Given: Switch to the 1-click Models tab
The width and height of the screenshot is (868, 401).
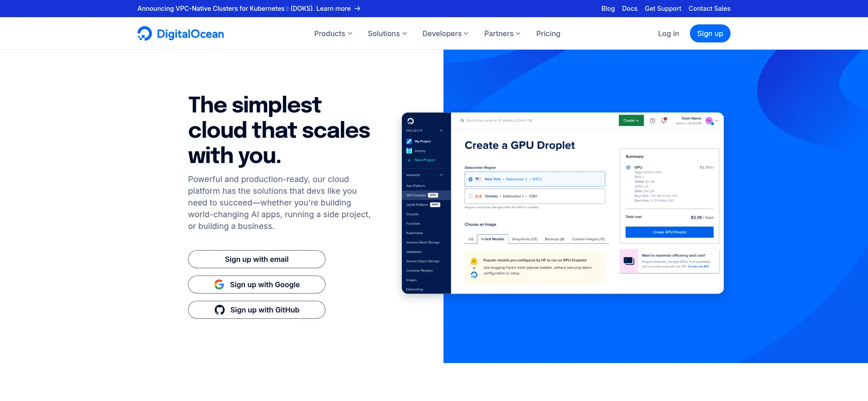Looking at the screenshot, I should click(x=493, y=239).
